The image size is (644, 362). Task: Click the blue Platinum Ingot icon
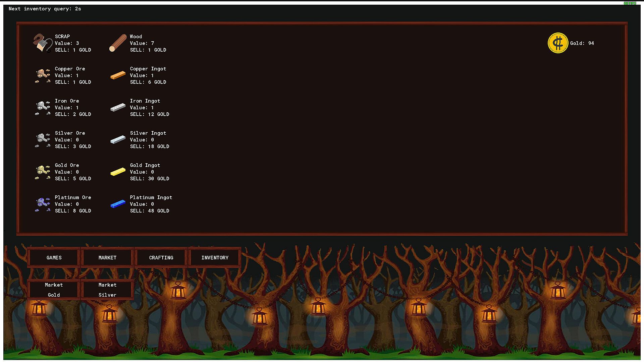pos(118,204)
